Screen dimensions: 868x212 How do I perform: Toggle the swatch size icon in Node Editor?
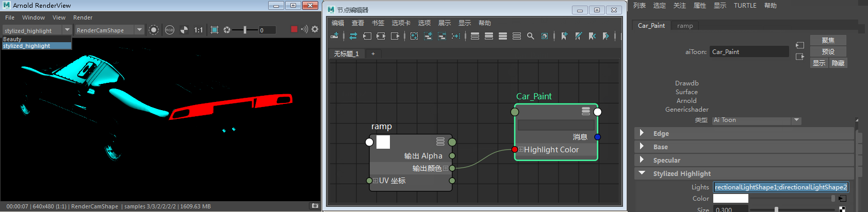545,36
